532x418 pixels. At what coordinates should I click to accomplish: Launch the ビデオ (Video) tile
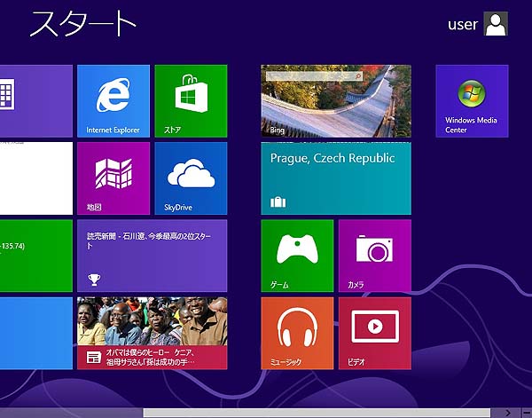click(374, 333)
